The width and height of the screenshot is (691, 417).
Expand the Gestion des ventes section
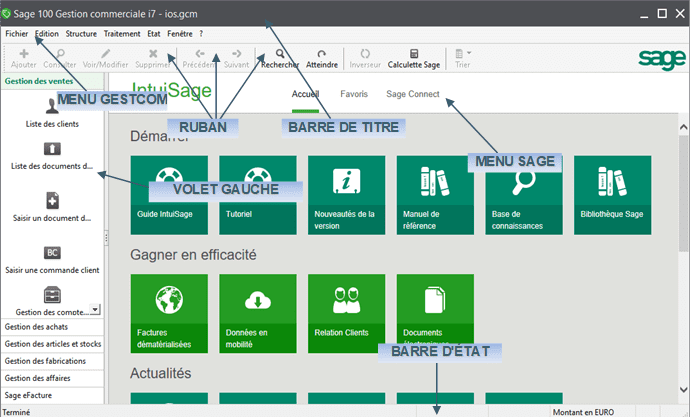click(52, 81)
